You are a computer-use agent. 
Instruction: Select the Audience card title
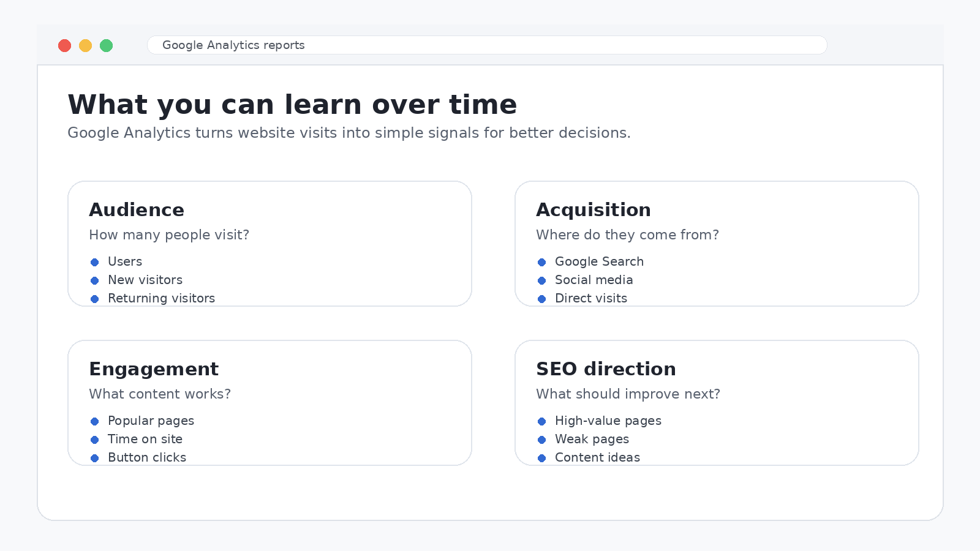(137, 210)
